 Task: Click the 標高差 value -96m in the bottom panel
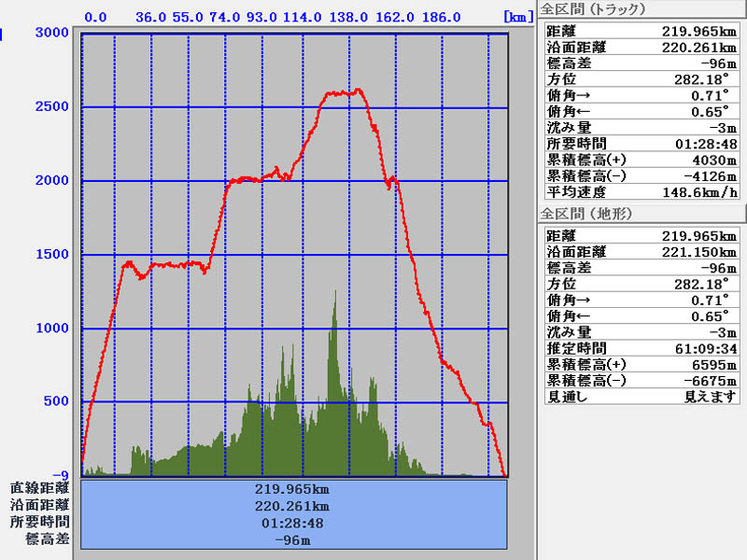pyautogui.click(x=292, y=539)
